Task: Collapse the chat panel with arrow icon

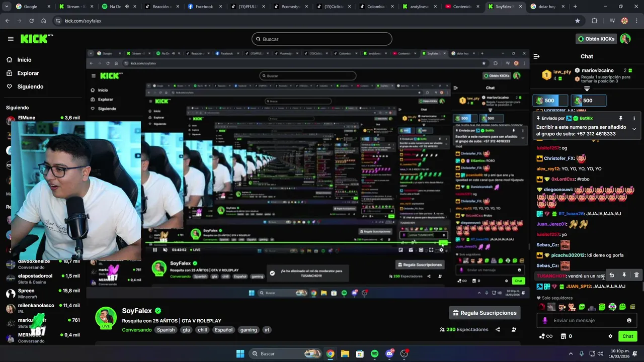Action: click(536, 56)
